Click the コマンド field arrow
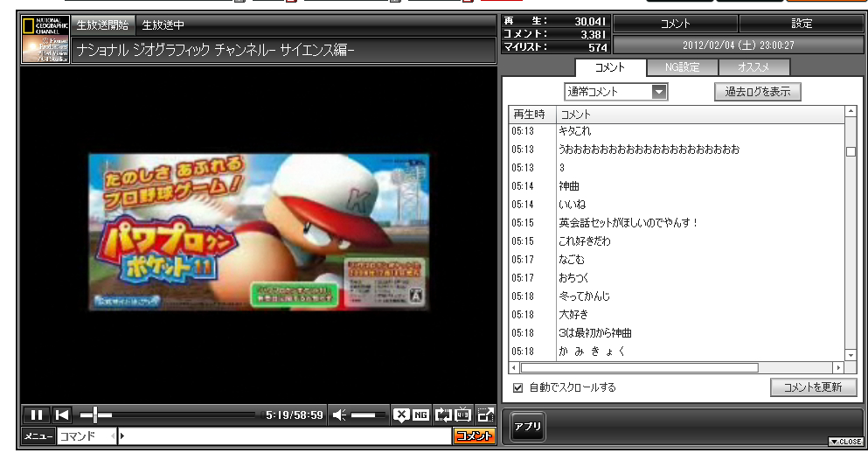This screenshot has width=868, height=453. pos(112,436)
